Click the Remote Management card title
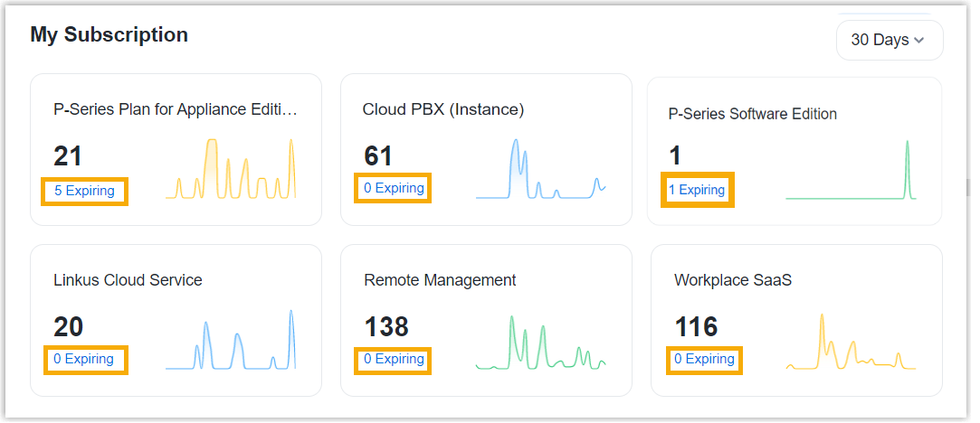The height and width of the screenshot is (423, 980). (440, 280)
